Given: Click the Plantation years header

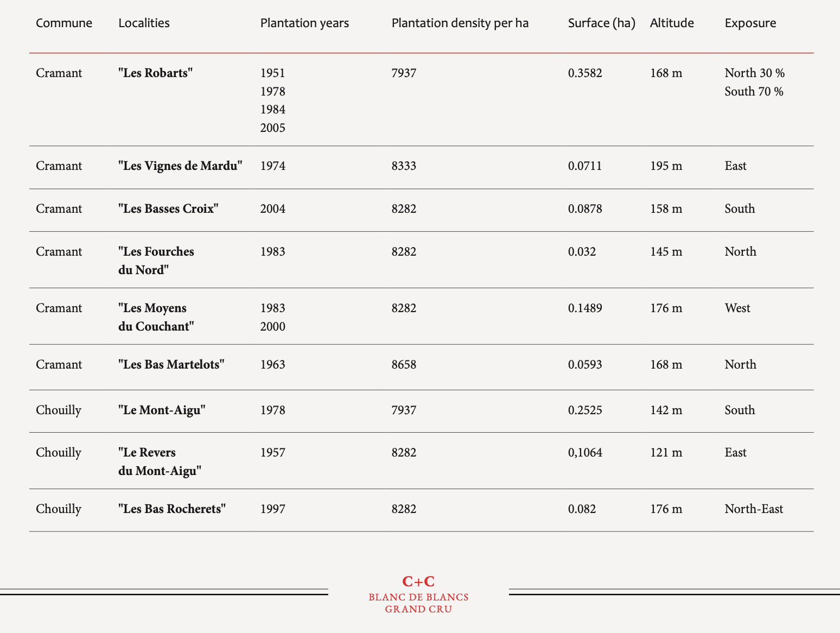Looking at the screenshot, I should point(304,23).
